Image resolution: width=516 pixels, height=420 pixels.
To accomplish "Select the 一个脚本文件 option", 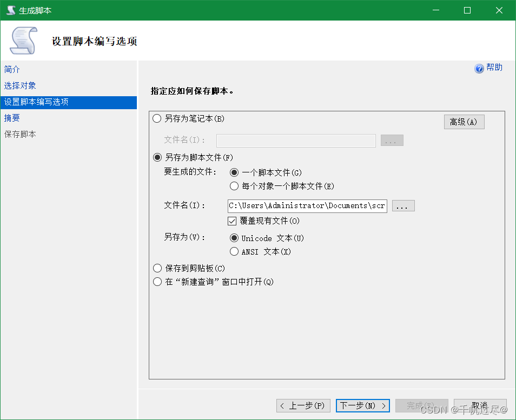I will tap(234, 172).
